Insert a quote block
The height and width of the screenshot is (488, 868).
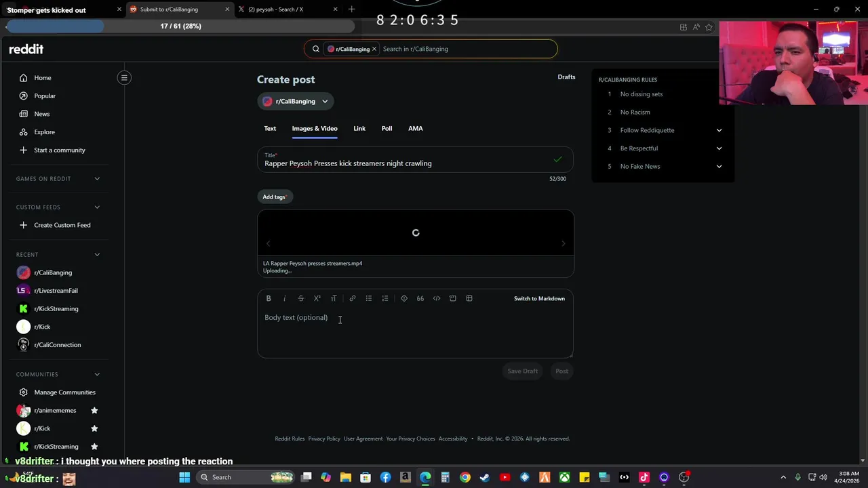pyautogui.click(x=420, y=298)
